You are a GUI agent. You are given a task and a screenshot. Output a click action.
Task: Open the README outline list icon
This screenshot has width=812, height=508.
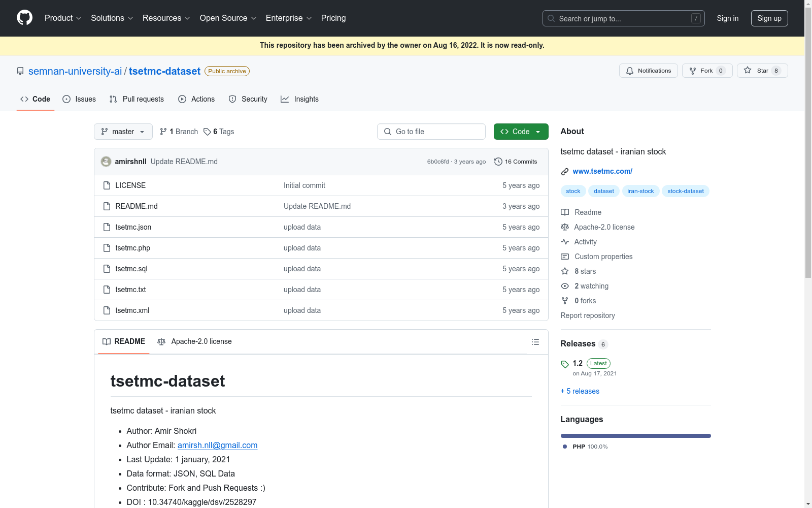[x=535, y=342]
